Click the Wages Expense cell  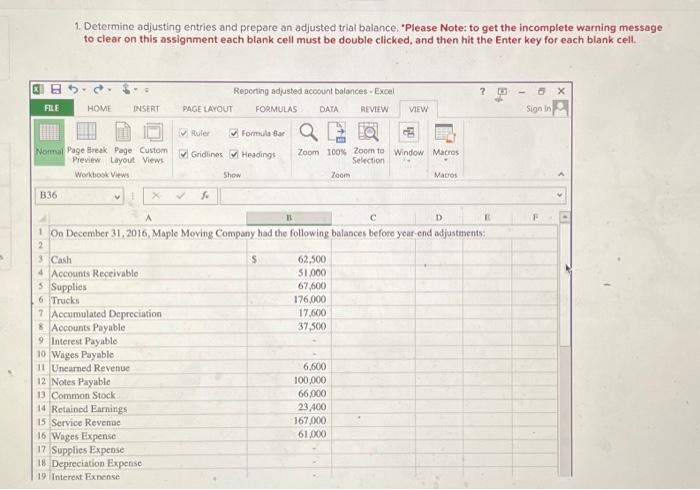pyautogui.click(x=148, y=436)
